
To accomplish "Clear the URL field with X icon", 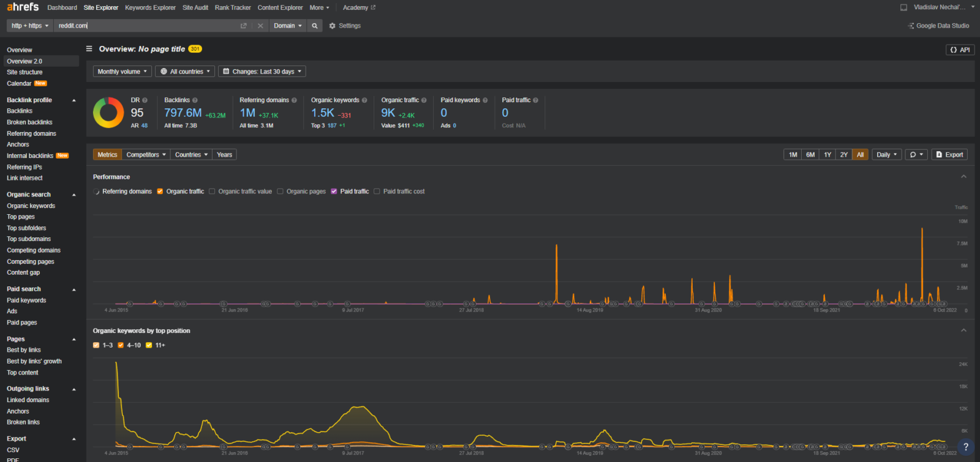I will (260, 26).
